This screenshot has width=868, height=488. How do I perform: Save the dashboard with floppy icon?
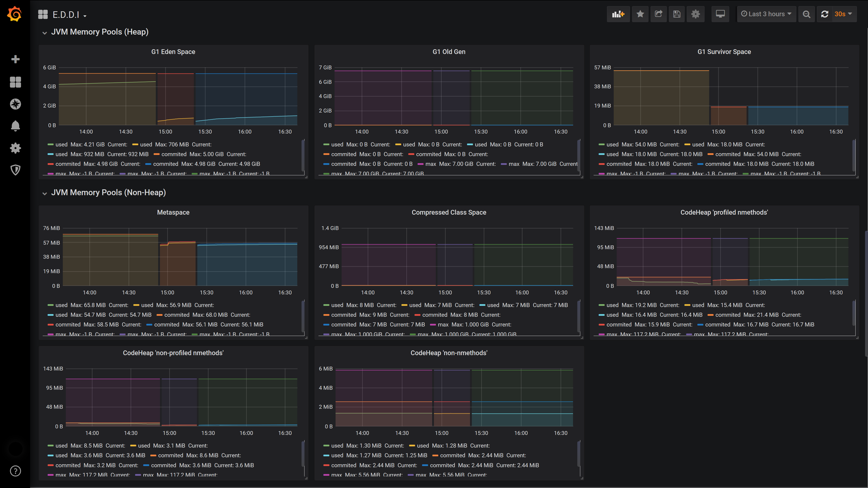677,14
